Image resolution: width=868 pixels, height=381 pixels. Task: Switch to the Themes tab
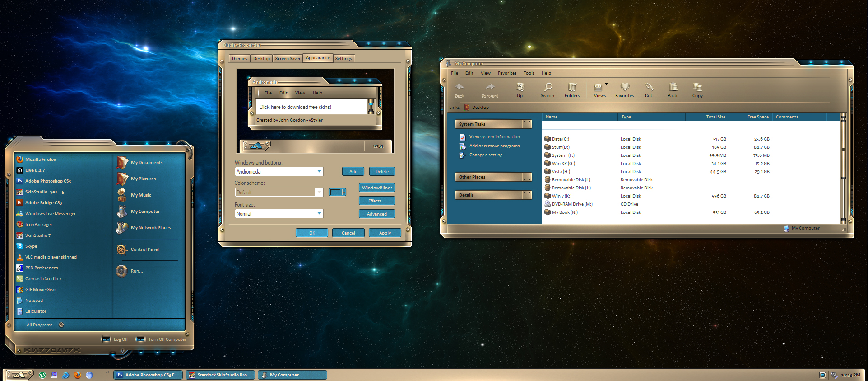tap(239, 58)
